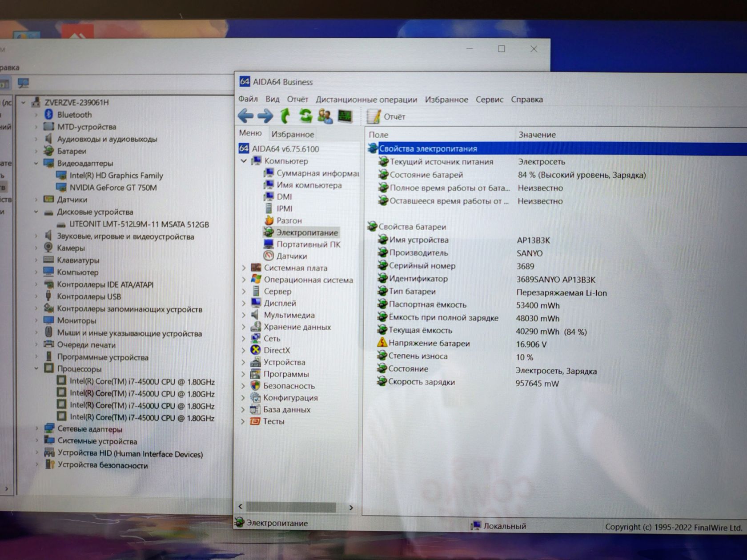The image size is (747, 560).
Task: Go back with the AIDA64 back arrow
Action: [245, 116]
